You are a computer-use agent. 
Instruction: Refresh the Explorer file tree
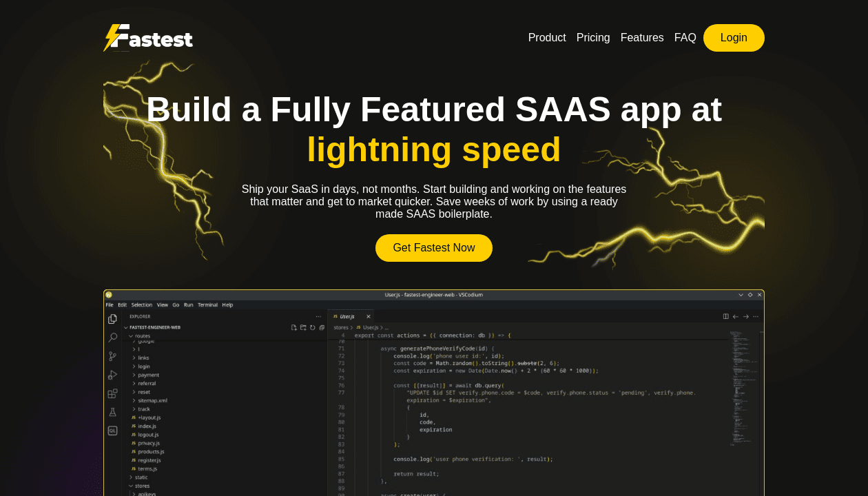[x=312, y=327]
